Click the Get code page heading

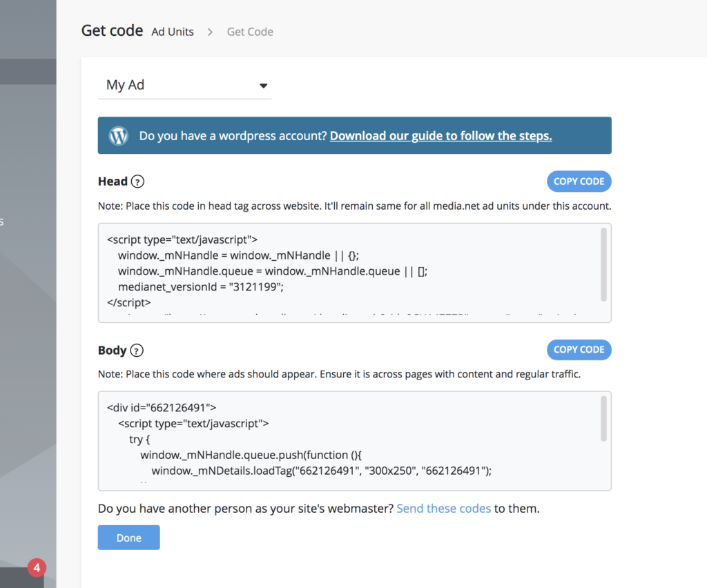pos(112,30)
